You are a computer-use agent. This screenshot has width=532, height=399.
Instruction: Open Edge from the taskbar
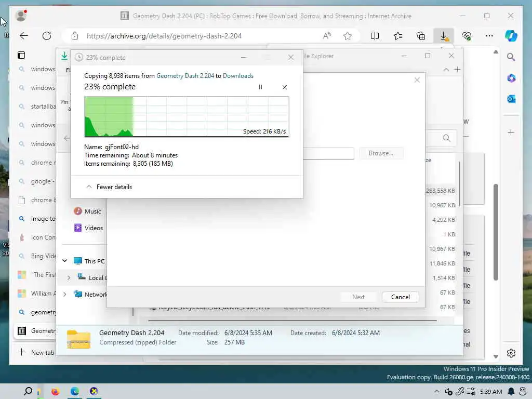75,392
